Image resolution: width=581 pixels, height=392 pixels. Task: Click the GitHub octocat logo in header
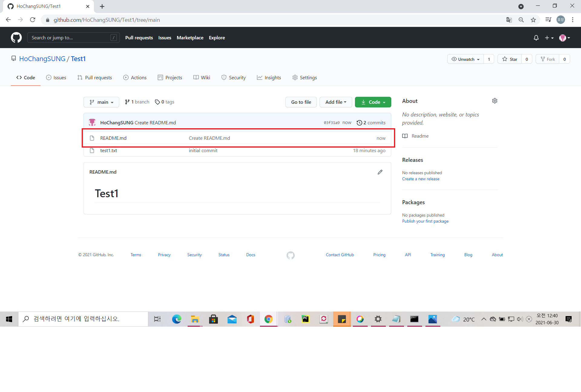click(16, 38)
